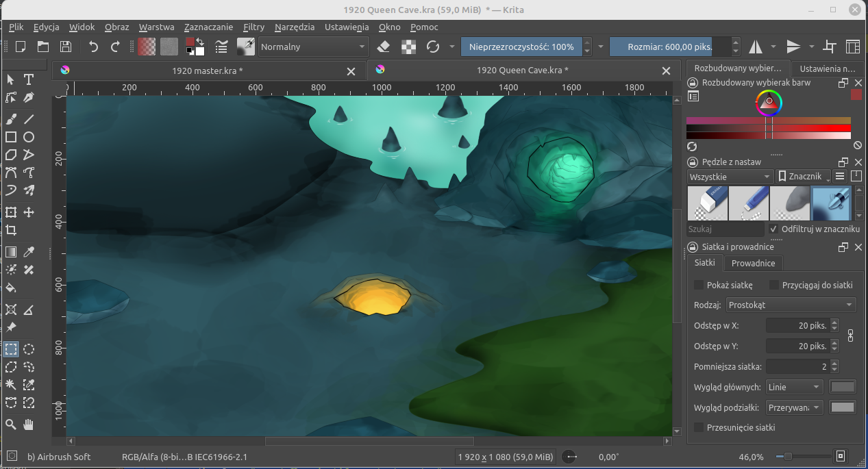Choose the Crop tool in toolbox
Viewport: 868px width, 469px height.
coord(11,231)
